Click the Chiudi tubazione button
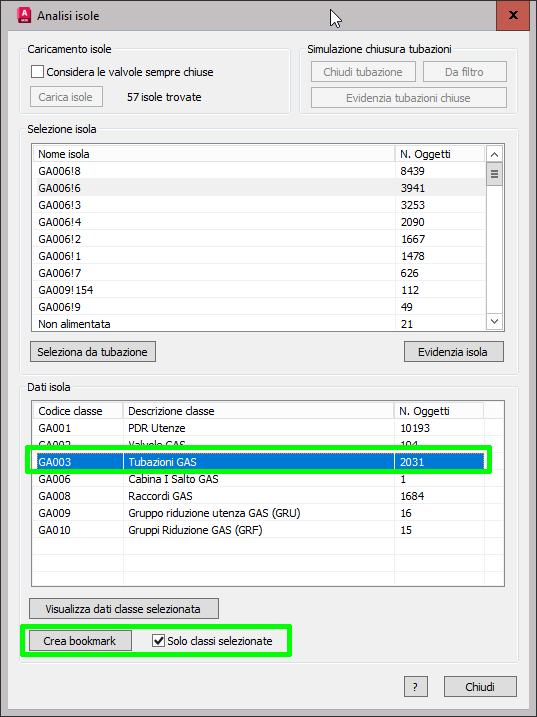Screen dimensions: 537x717 pos(363,72)
